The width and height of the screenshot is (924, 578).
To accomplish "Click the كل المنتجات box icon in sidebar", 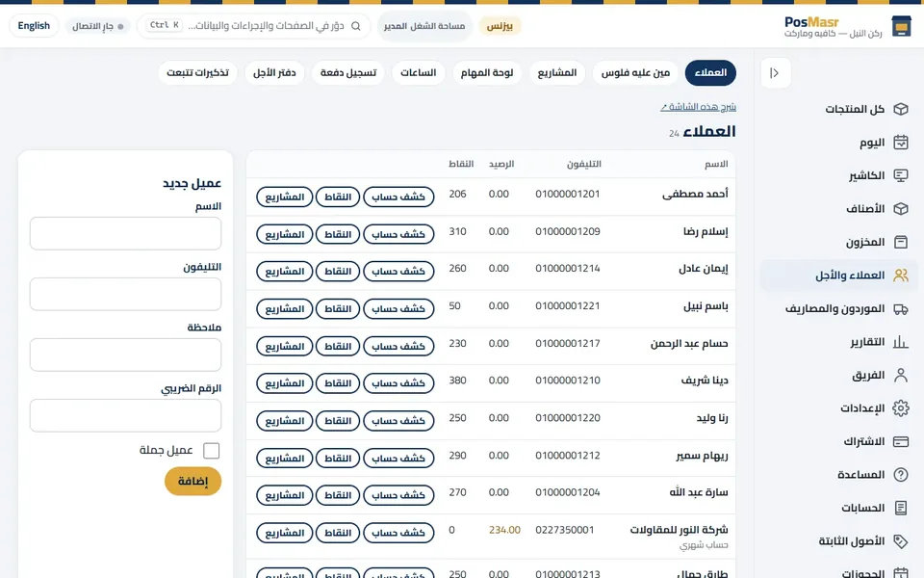I will click(x=901, y=109).
